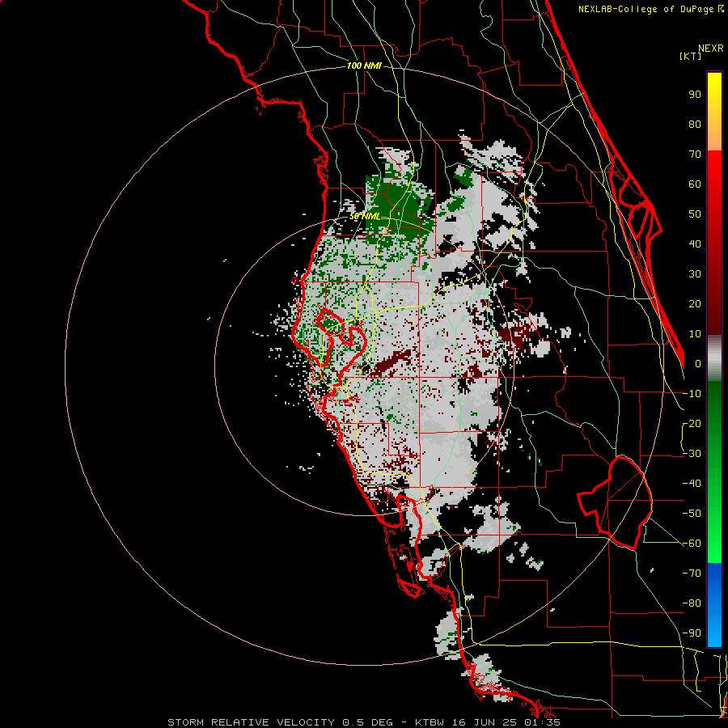Click the positive 30 knot scale label
Viewport: 728px width, 728px height.
pyautogui.click(x=695, y=274)
